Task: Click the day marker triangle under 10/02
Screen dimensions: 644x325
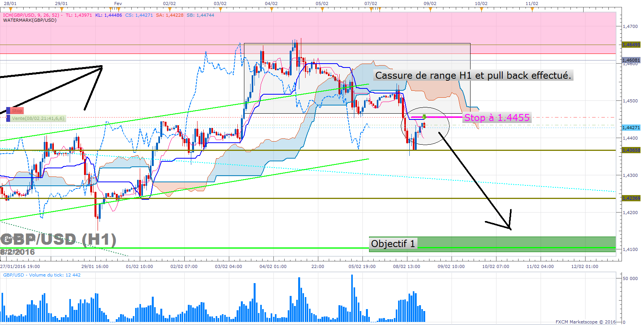Action: (481, 9)
